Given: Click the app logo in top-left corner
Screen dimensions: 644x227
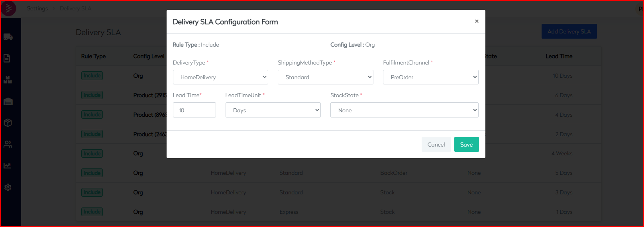Looking at the screenshot, I should click(8, 8).
